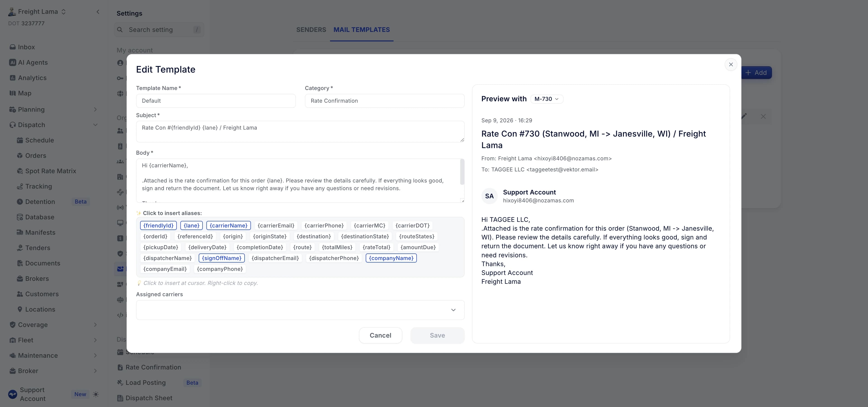
Task: Expand the Fleet section
Action: 95,340
